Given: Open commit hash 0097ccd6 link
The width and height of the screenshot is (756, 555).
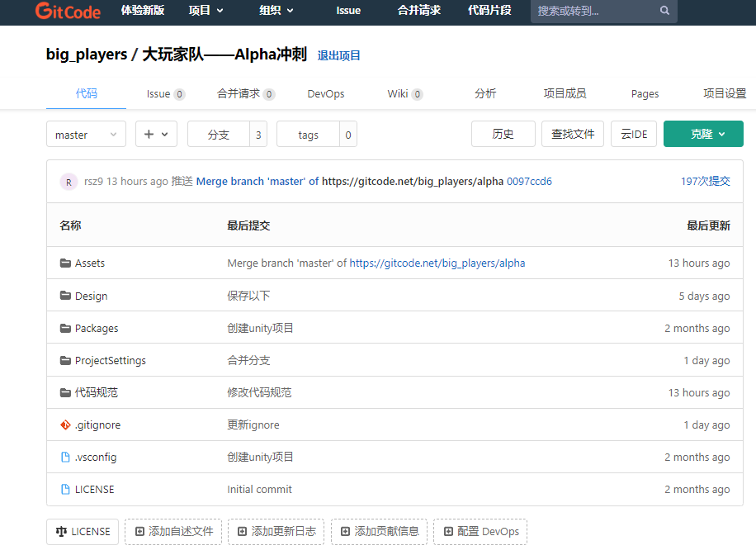Looking at the screenshot, I should coord(529,182).
